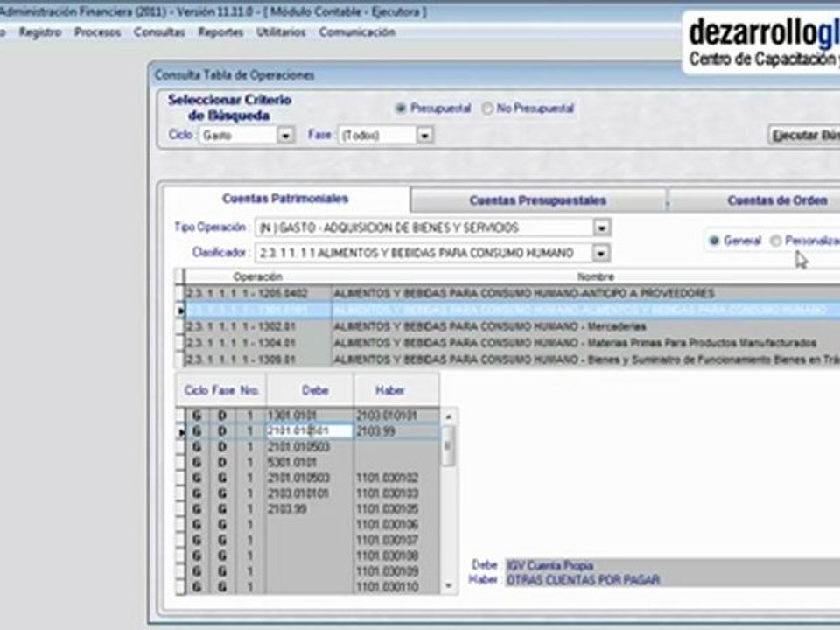Open the Procesos menu
This screenshot has width=840, height=630.
point(97,32)
